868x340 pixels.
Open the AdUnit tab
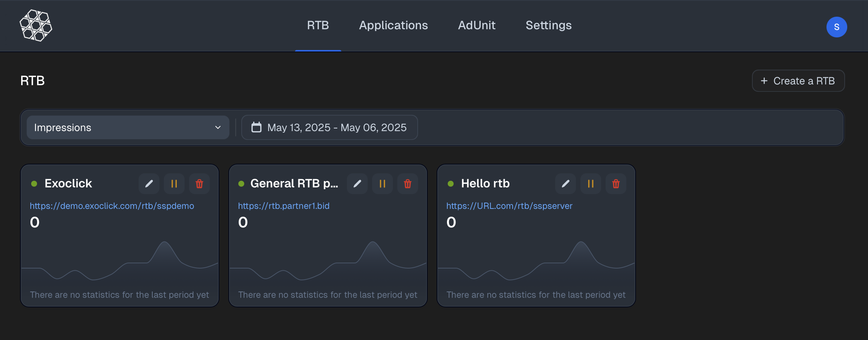[x=477, y=25]
